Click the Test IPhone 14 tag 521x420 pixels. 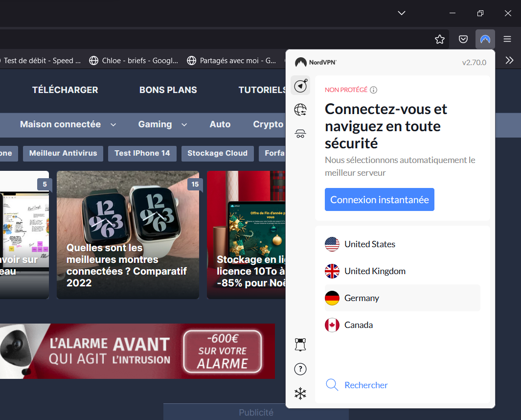click(x=142, y=153)
